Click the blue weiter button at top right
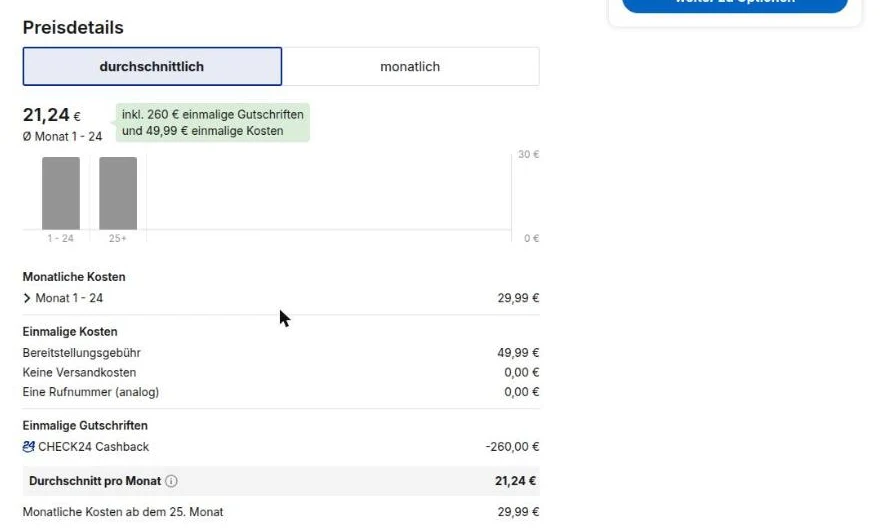Screen dimensions: 880x530 pos(735,3)
